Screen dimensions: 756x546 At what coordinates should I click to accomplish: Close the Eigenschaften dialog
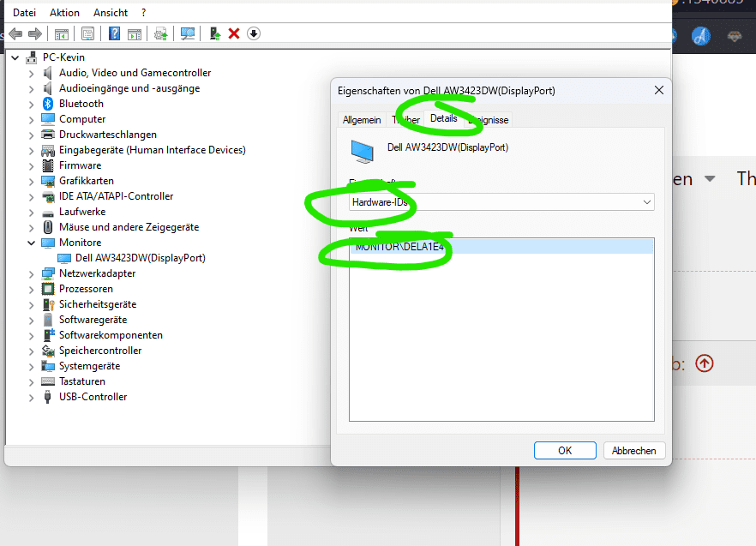pos(659,90)
